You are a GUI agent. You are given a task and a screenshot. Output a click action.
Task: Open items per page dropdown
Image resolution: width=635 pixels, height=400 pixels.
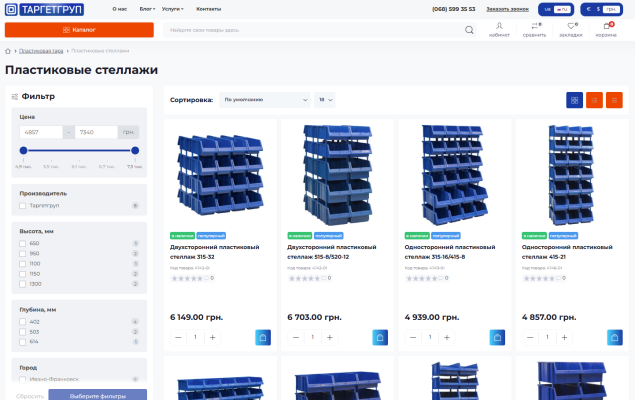(325, 100)
